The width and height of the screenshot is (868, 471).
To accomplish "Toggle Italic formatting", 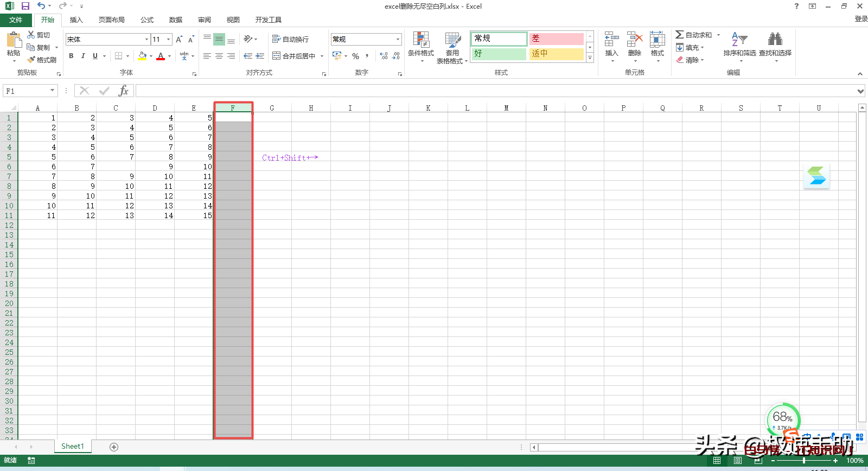I will (x=83, y=56).
